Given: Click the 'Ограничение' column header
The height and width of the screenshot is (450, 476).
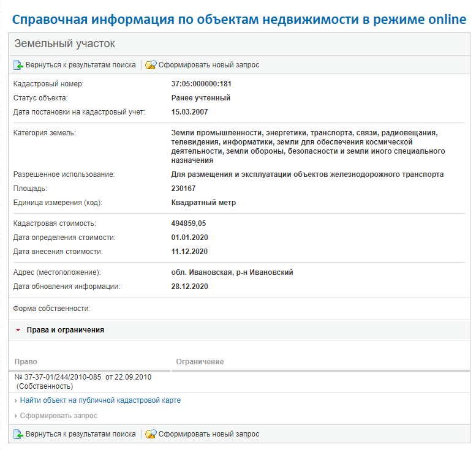Looking at the screenshot, I should coord(200,362).
